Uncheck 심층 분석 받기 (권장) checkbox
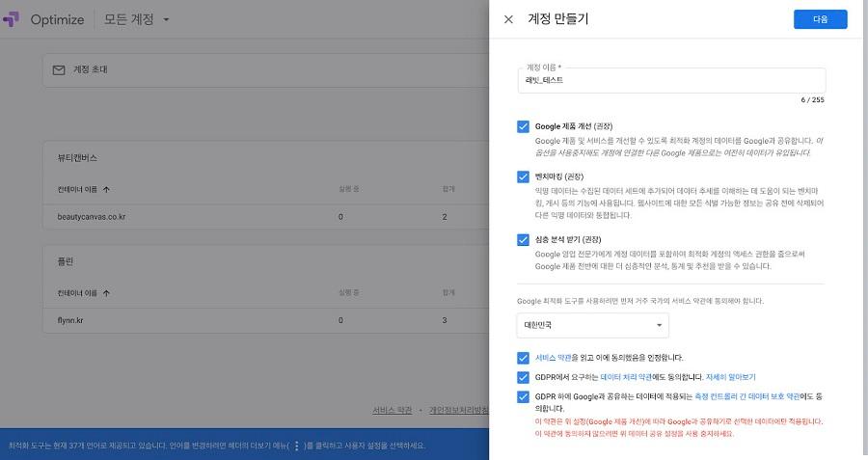Viewport: 868px width, 460px height. 523,240
